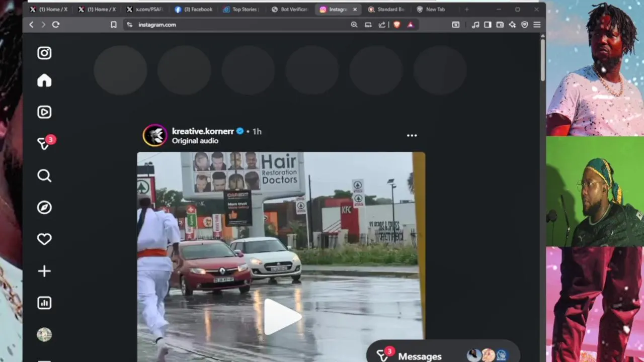Switch to the New Tab tab

(435, 9)
